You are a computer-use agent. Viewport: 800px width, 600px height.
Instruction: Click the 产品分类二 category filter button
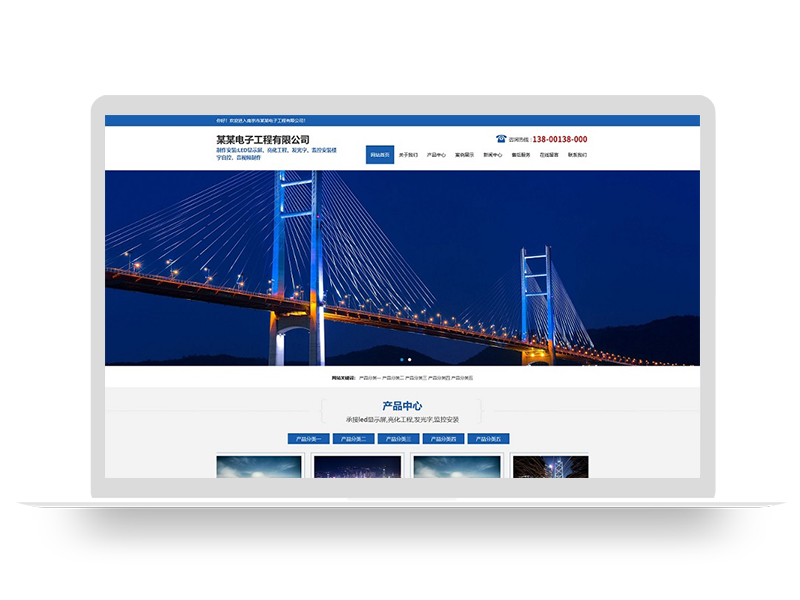(353, 439)
